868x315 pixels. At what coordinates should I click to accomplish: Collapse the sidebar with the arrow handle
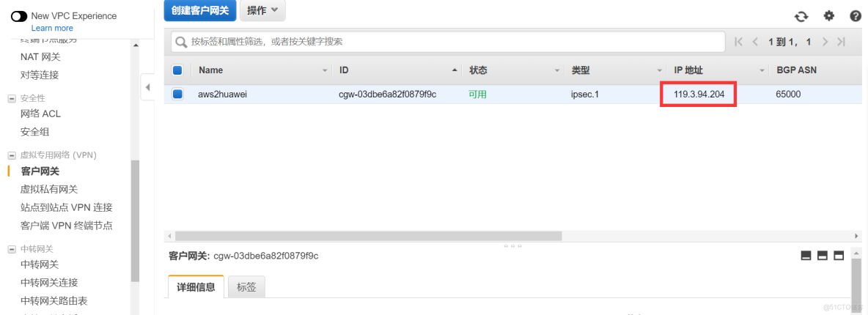[147, 87]
